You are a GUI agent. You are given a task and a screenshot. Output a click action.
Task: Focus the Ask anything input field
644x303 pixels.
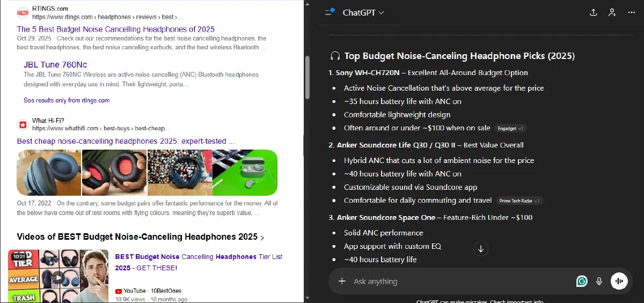pos(462,281)
